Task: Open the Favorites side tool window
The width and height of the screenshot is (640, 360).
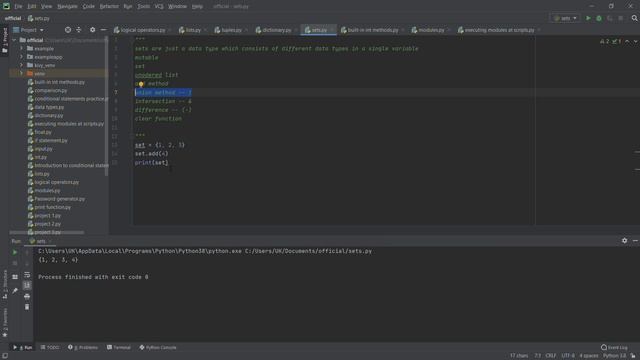Action: (x=5, y=323)
